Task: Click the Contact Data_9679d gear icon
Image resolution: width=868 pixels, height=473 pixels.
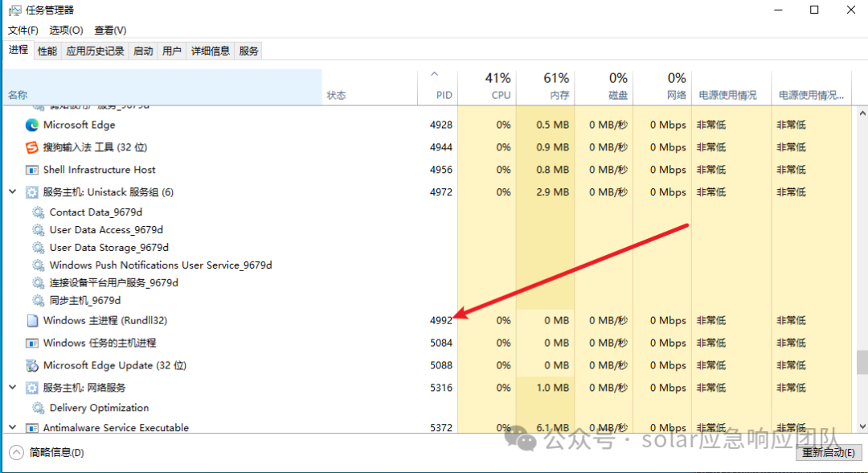Action: click(x=39, y=212)
